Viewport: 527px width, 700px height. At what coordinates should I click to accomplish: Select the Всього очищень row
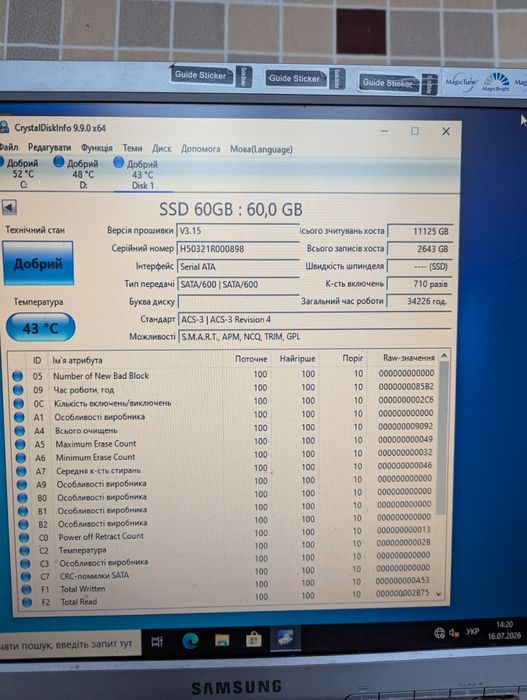[225, 429]
